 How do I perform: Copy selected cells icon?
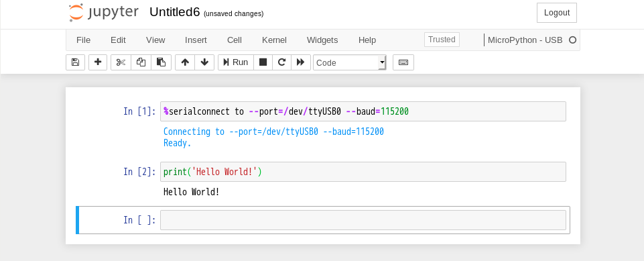141,62
